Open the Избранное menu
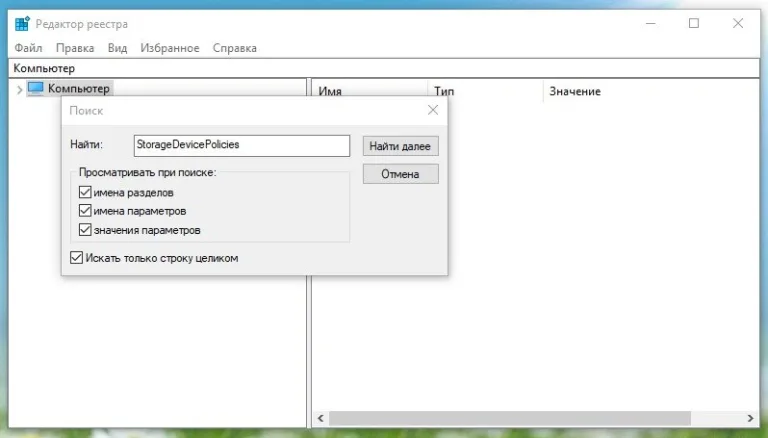Screen dimensions: 768x438 pos(170,48)
